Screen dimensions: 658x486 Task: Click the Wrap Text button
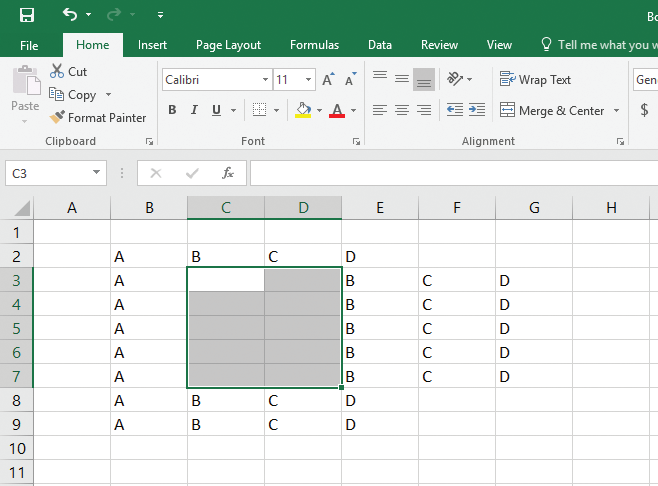pyautogui.click(x=535, y=79)
